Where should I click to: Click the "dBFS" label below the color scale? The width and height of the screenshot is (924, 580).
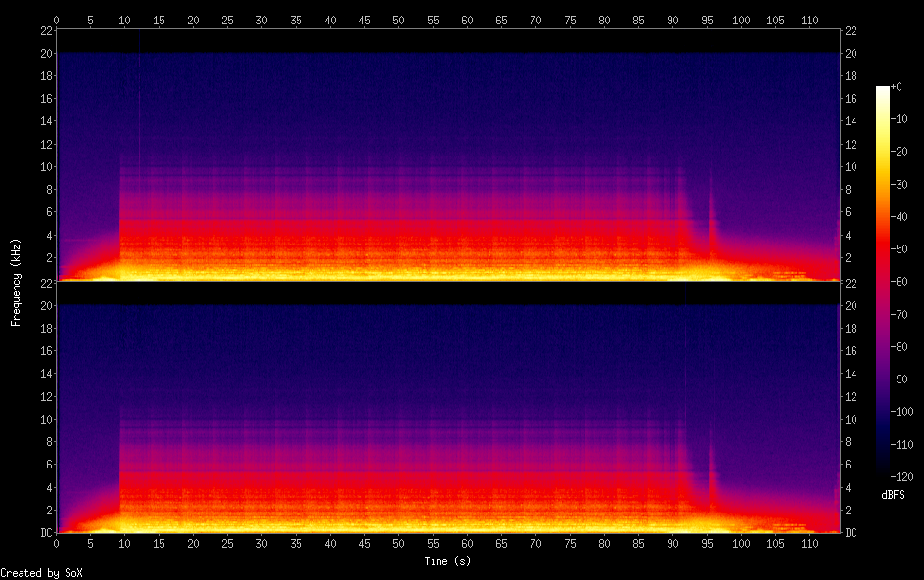(x=893, y=496)
